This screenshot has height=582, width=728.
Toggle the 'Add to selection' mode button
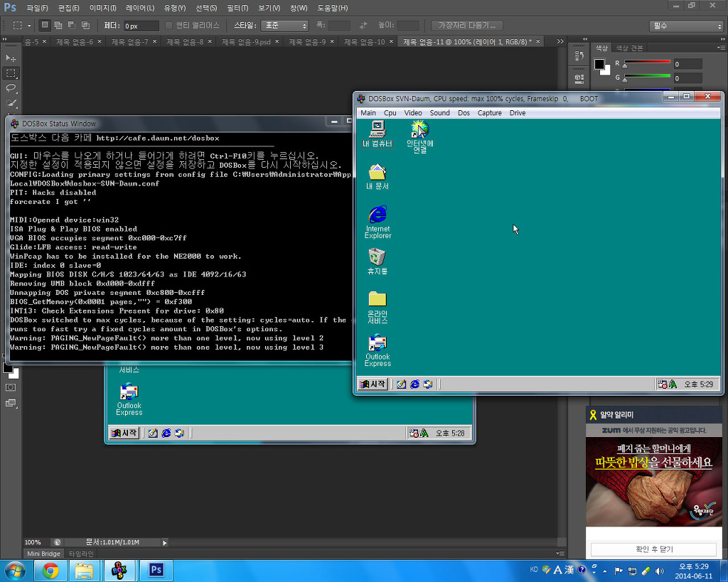[x=58, y=26]
